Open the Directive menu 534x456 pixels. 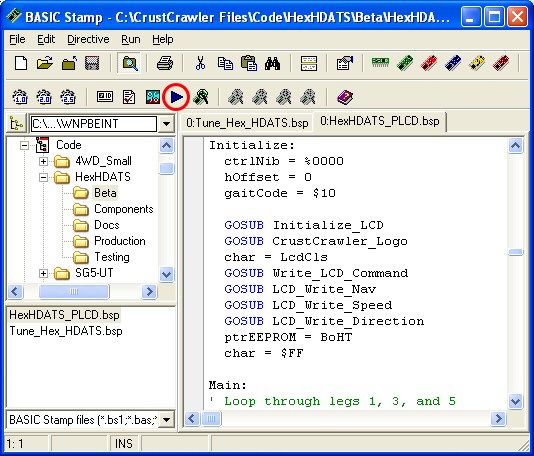[88, 40]
